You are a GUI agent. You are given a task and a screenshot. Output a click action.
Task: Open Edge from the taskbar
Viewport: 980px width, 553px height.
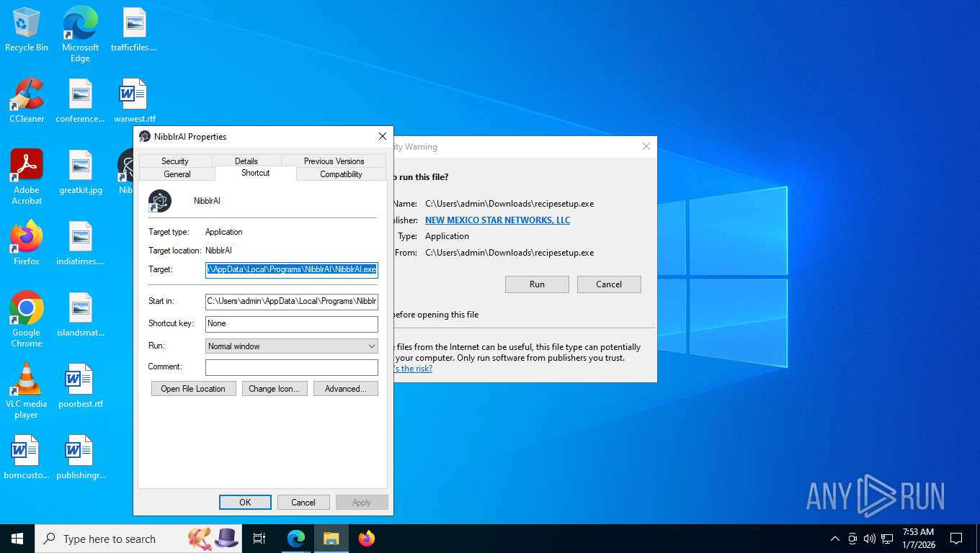point(296,539)
